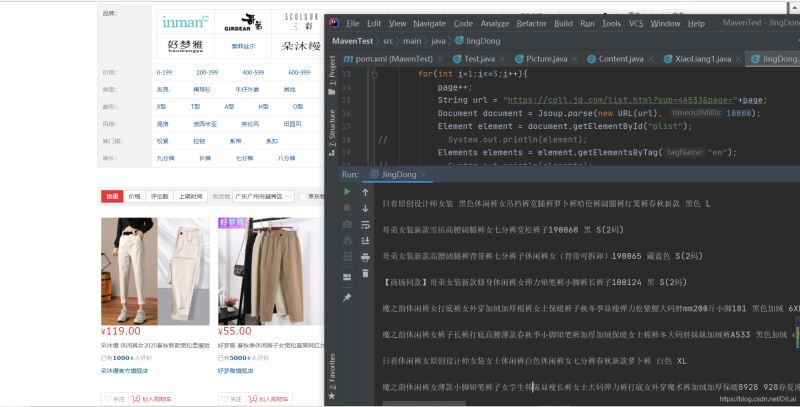The width and height of the screenshot is (800, 407).
Task: Clear console output with trash icon
Action: coord(365,273)
